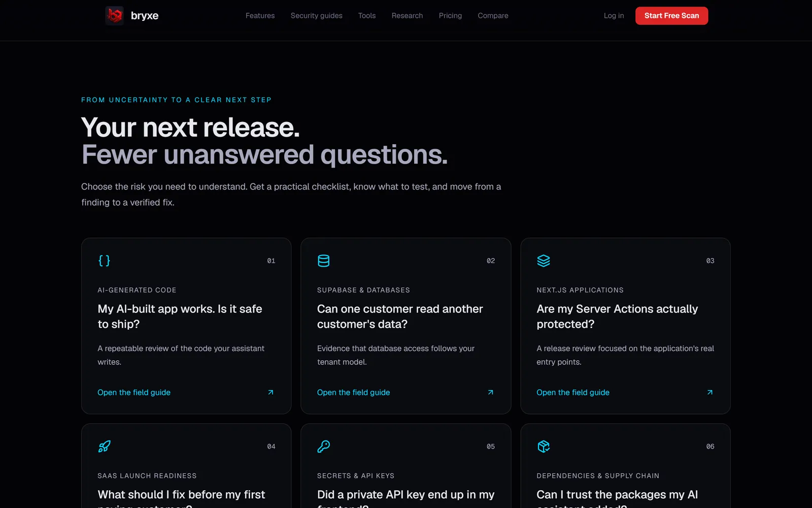Open the Features menu item
This screenshot has height=508, width=812.
260,16
